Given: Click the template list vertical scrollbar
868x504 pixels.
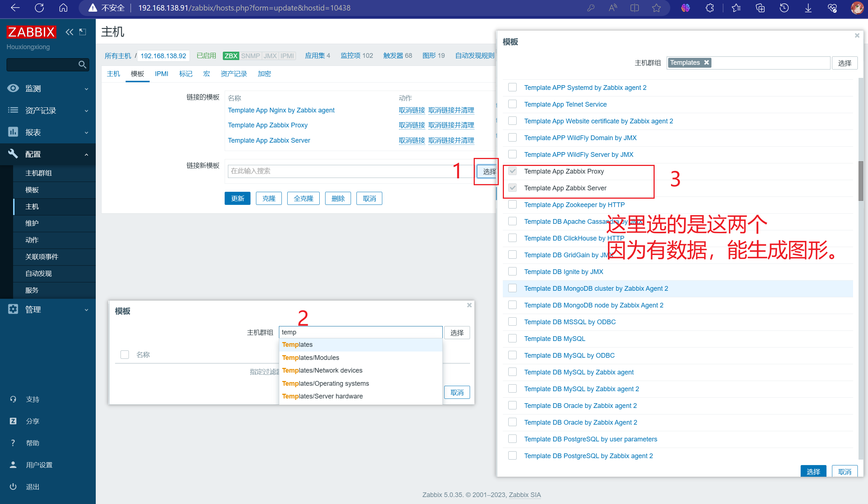Looking at the screenshot, I should 861,181.
